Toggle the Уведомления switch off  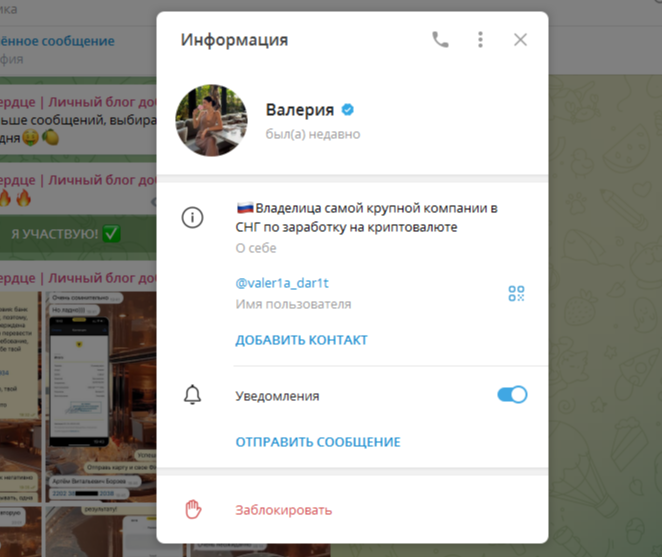point(512,395)
